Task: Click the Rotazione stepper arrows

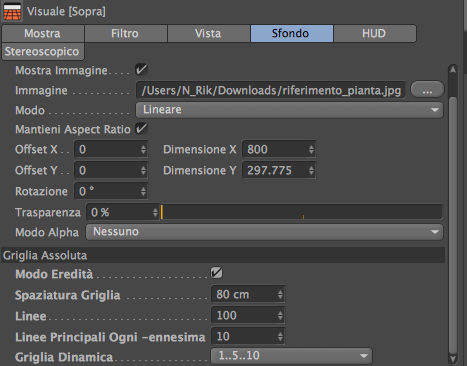Action: (x=143, y=191)
